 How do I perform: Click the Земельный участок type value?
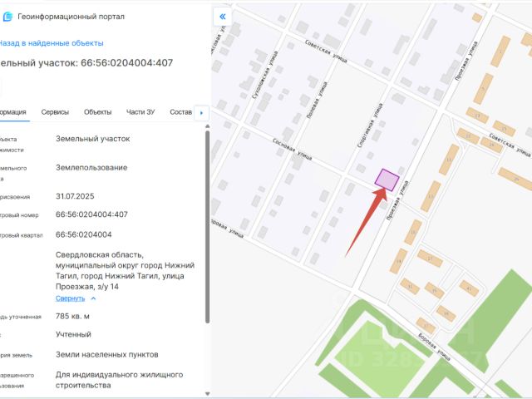tap(92, 139)
